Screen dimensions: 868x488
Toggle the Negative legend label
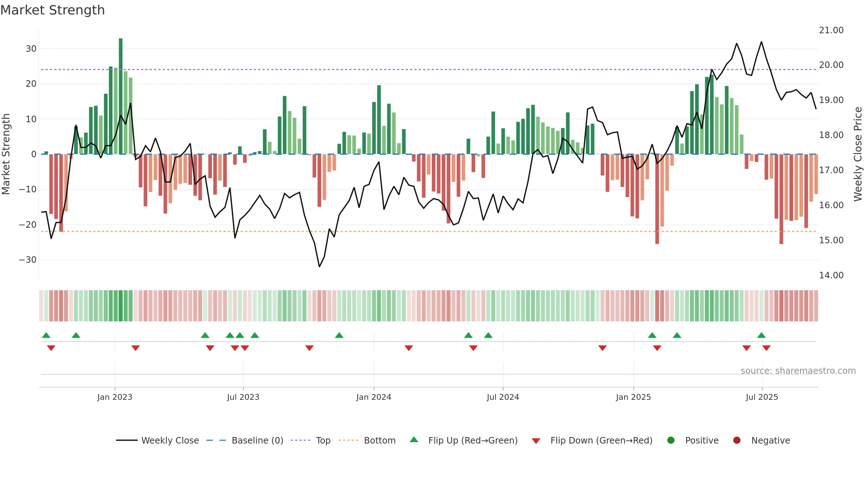tap(771, 441)
